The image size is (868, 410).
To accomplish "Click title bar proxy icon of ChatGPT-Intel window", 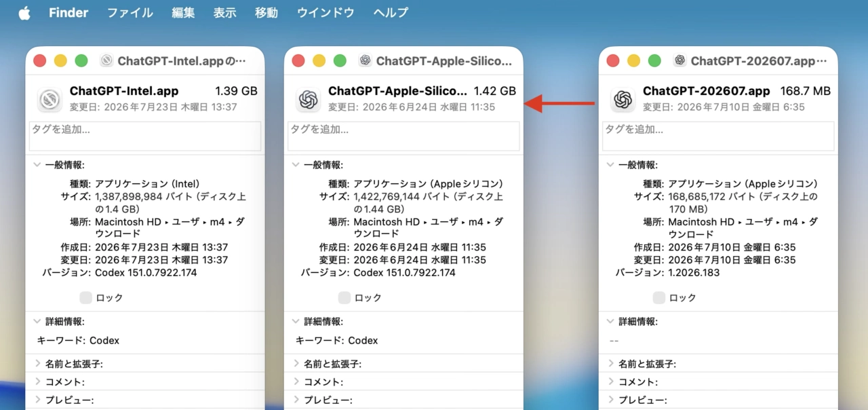I will point(106,60).
